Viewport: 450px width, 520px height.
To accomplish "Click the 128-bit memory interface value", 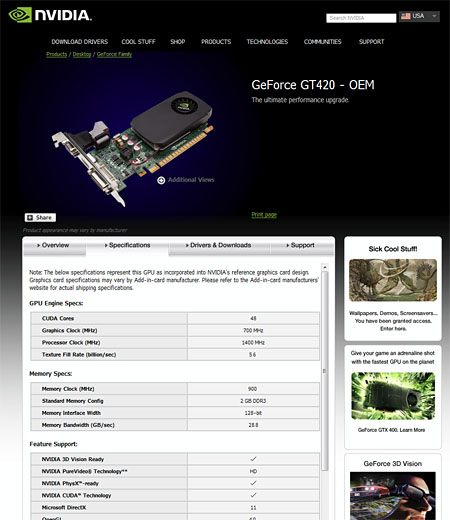I will pos(253,413).
